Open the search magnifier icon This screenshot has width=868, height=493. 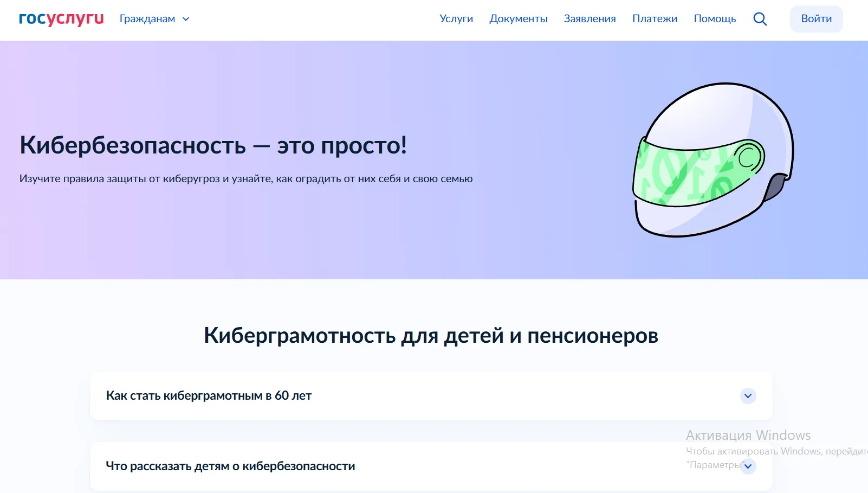pyautogui.click(x=760, y=19)
